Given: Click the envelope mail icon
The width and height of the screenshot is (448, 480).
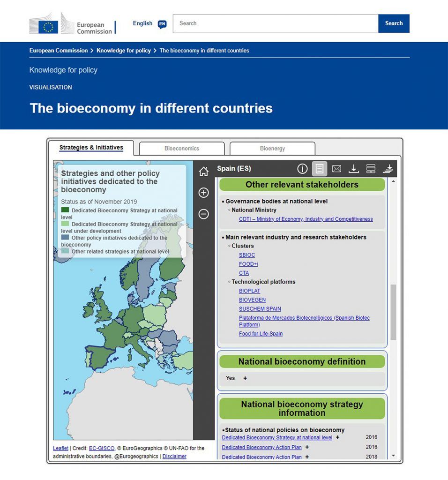Looking at the screenshot, I should [336, 169].
